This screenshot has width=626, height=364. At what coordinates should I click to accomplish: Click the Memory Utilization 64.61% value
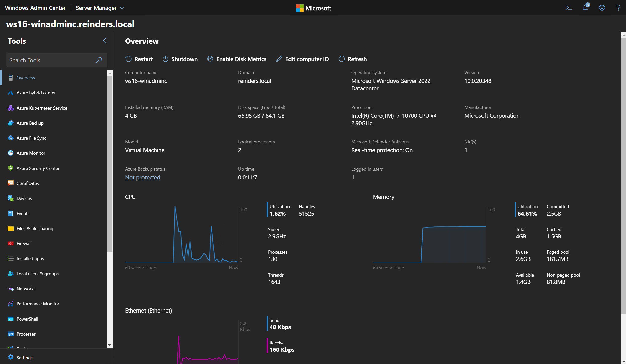pyautogui.click(x=527, y=214)
